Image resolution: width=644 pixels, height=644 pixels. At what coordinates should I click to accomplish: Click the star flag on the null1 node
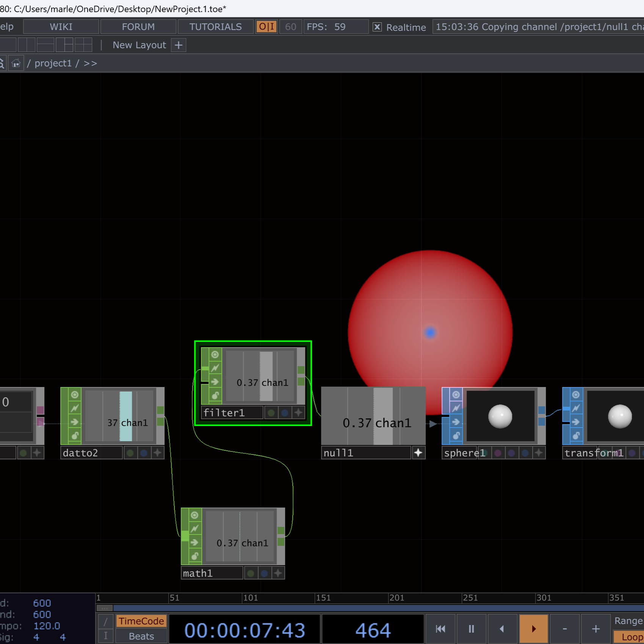418,452
